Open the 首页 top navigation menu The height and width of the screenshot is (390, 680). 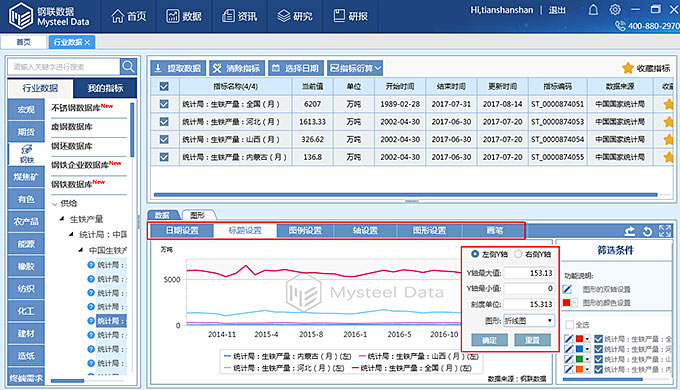click(x=129, y=16)
